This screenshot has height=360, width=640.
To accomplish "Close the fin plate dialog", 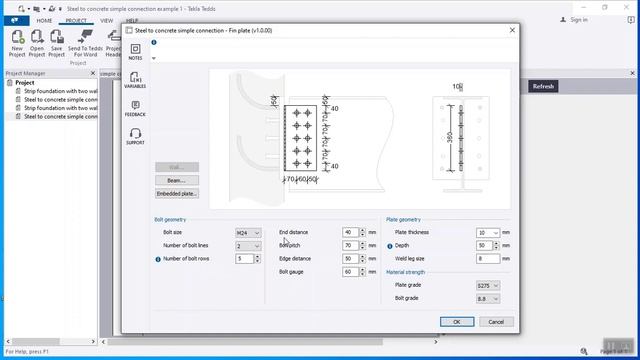I will click(512, 30).
